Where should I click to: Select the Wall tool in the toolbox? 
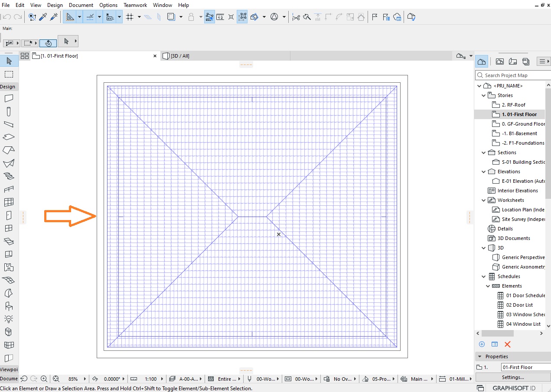tap(9, 98)
